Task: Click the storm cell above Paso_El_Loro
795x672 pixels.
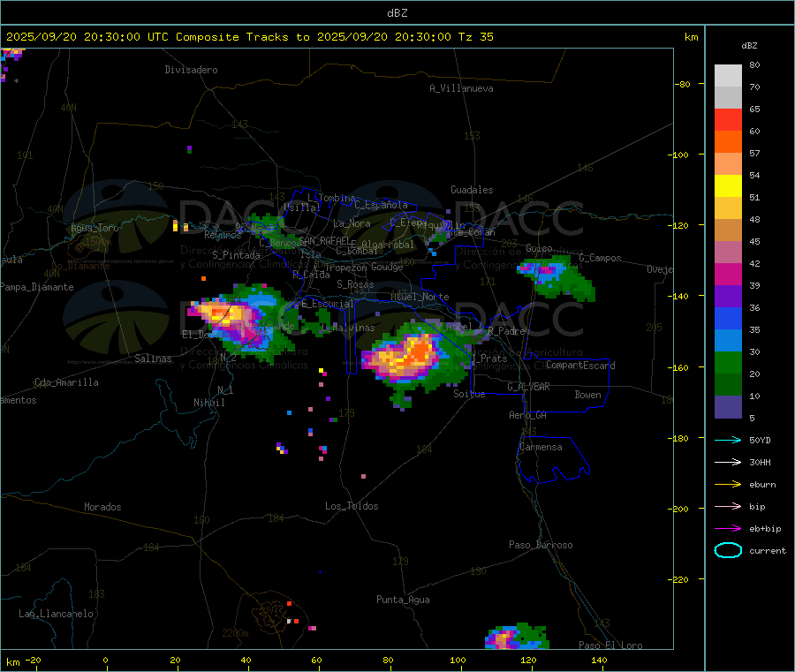Action: point(517,638)
